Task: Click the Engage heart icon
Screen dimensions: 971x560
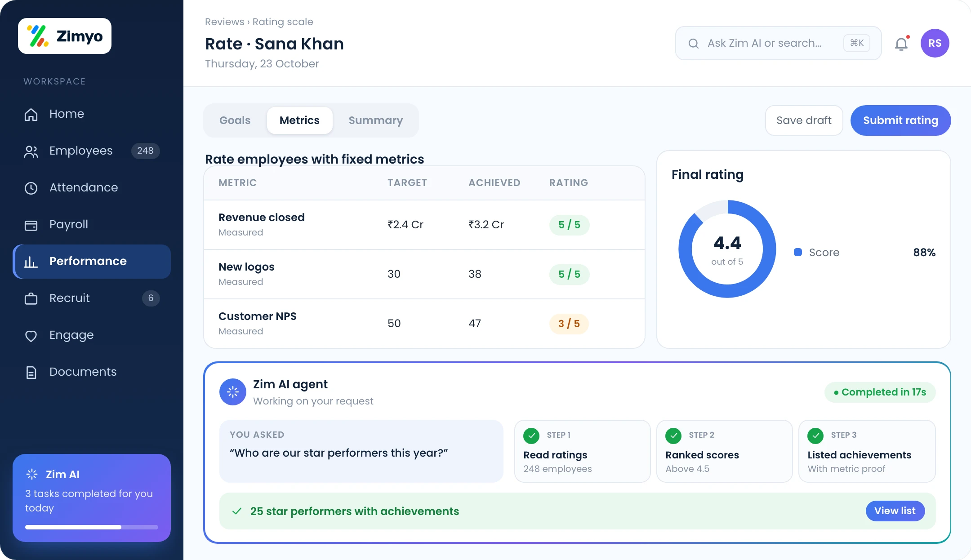Action: 31,335
